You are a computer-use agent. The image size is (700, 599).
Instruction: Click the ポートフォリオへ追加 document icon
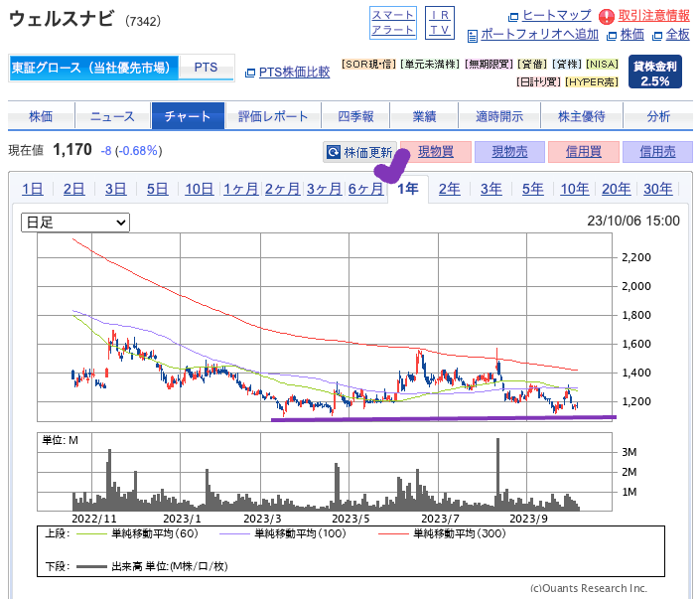(473, 36)
